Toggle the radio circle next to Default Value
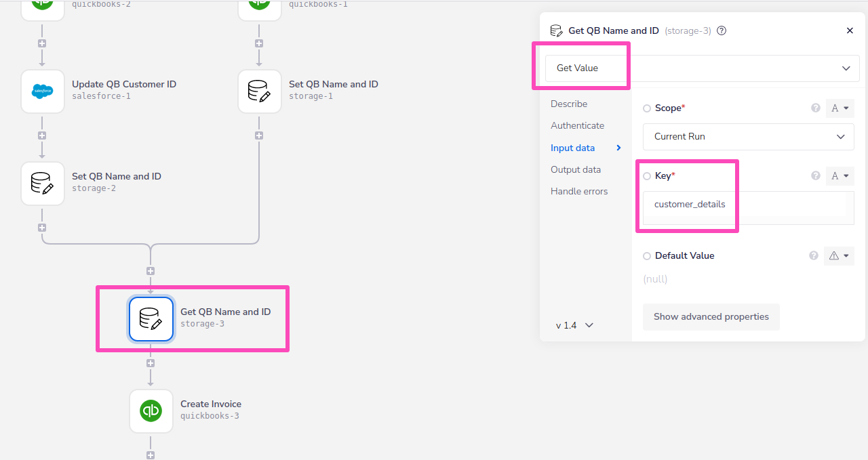 (647, 256)
